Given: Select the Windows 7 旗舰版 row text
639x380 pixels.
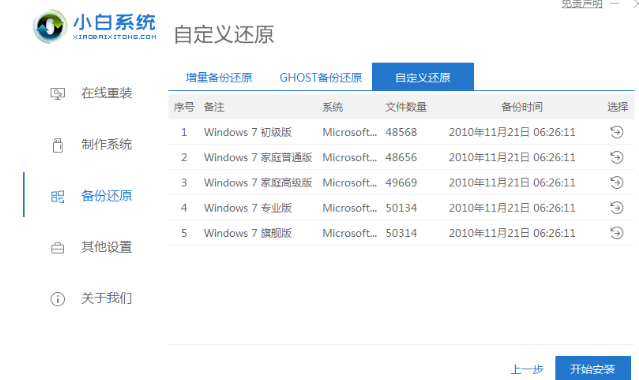Looking at the screenshot, I should (248, 233).
